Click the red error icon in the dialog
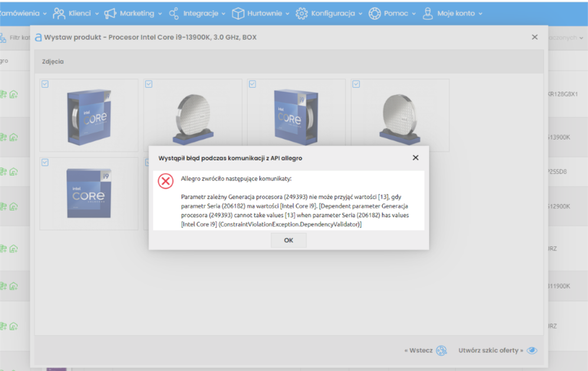 [x=166, y=181]
